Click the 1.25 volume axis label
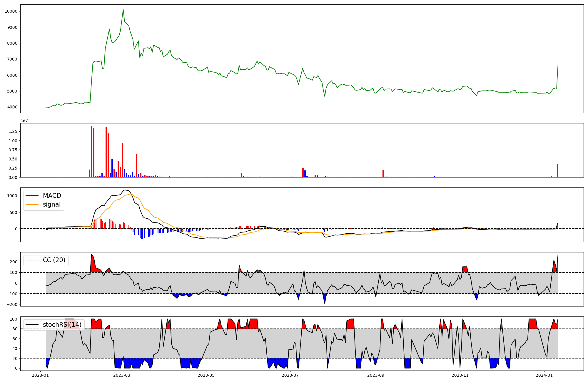588x382 pixels. [x=13, y=131]
